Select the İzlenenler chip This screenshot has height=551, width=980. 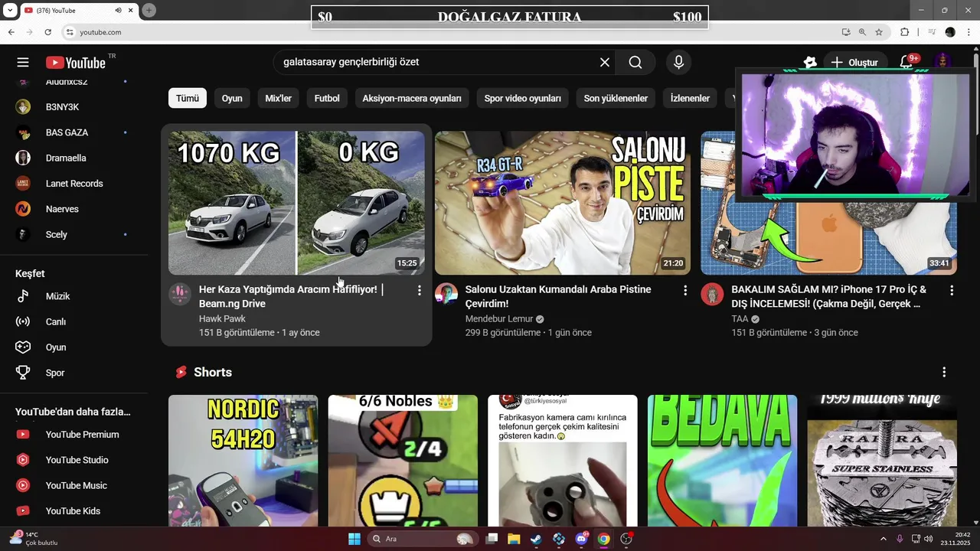[x=690, y=98]
